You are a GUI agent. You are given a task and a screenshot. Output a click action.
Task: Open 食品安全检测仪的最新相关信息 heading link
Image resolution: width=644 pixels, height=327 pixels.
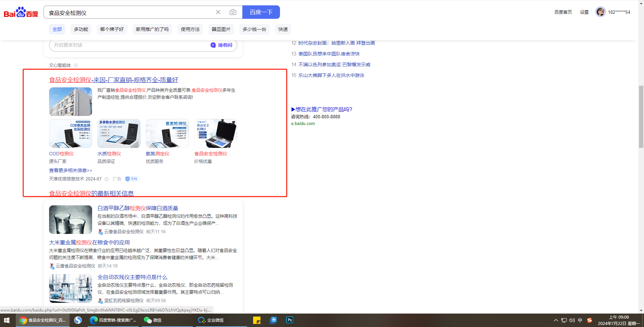tap(91, 193)
